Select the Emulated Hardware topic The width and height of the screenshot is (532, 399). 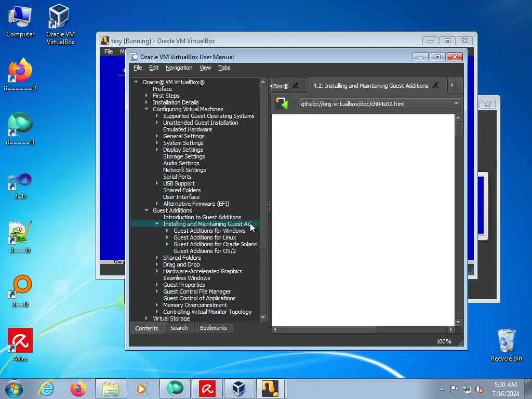tap(187, 129)
